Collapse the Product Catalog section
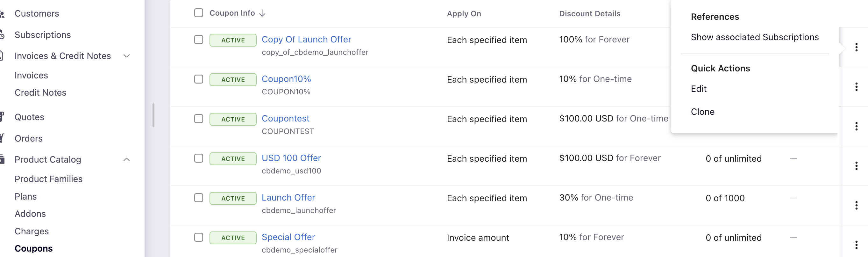This screenshot has width=868, height=257. 127,159
